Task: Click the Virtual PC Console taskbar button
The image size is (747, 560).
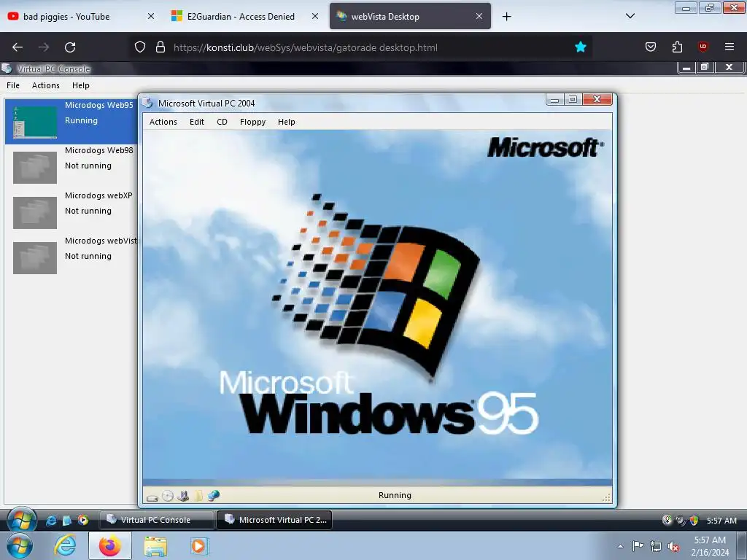Action: click(156, 520)
